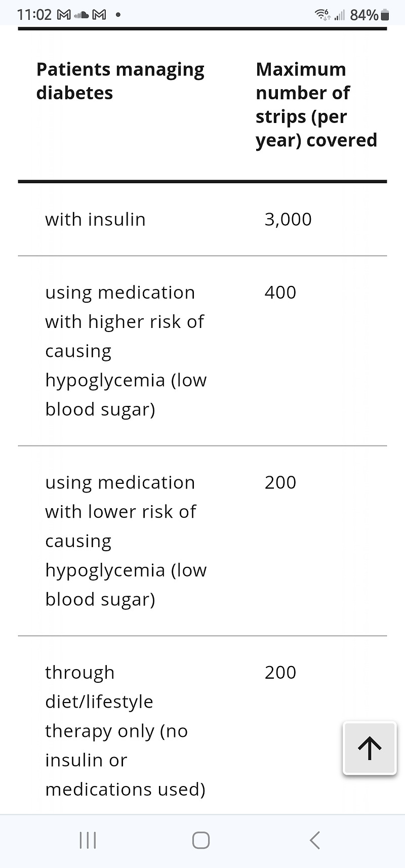This screenshot has height=868, width=405.
Task: Tap the cellular signal strength icon
Action: [339, 15]
